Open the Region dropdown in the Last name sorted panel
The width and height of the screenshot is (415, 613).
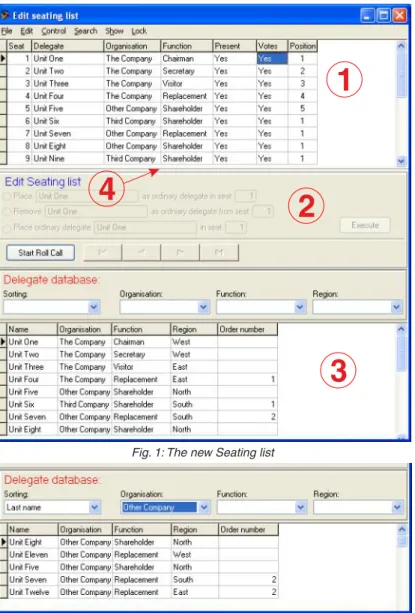point(397,507)
